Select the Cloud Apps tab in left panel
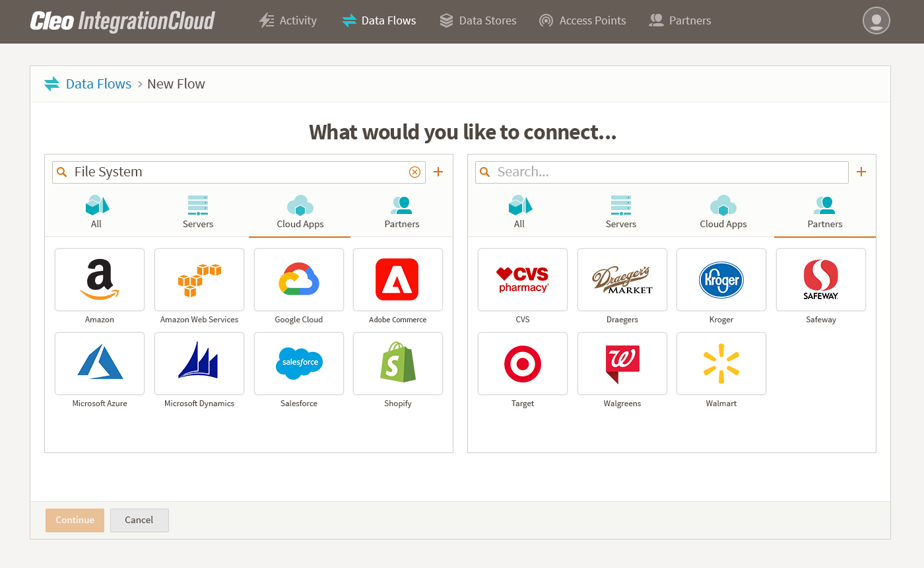924x568 pixels. pyautogui.click(x=300, y=213)
